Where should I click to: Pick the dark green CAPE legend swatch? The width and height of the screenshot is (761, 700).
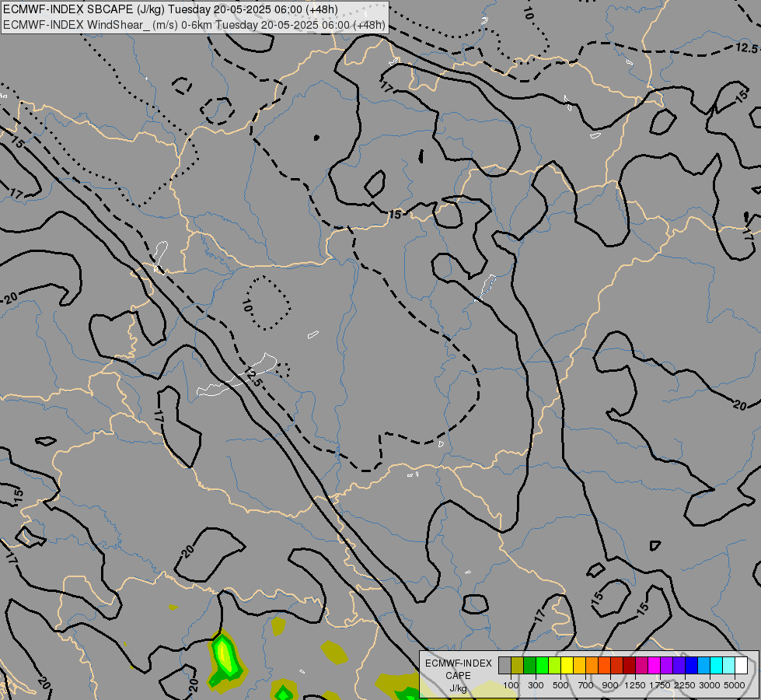[x=530, y=666]
